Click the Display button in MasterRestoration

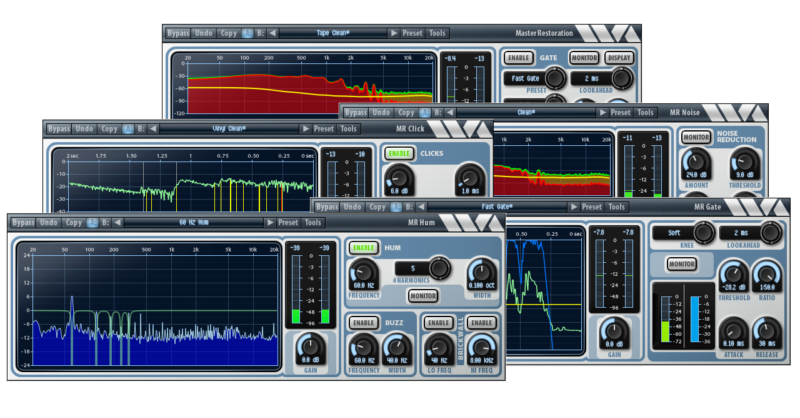click(619, 58)
